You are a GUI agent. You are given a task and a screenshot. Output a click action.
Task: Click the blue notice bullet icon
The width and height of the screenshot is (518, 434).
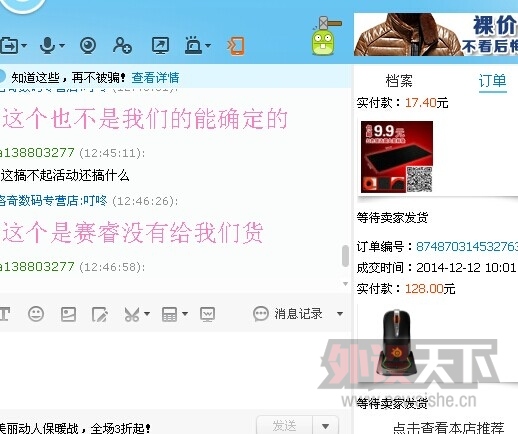pyautogui.click(x=2, y=77)
